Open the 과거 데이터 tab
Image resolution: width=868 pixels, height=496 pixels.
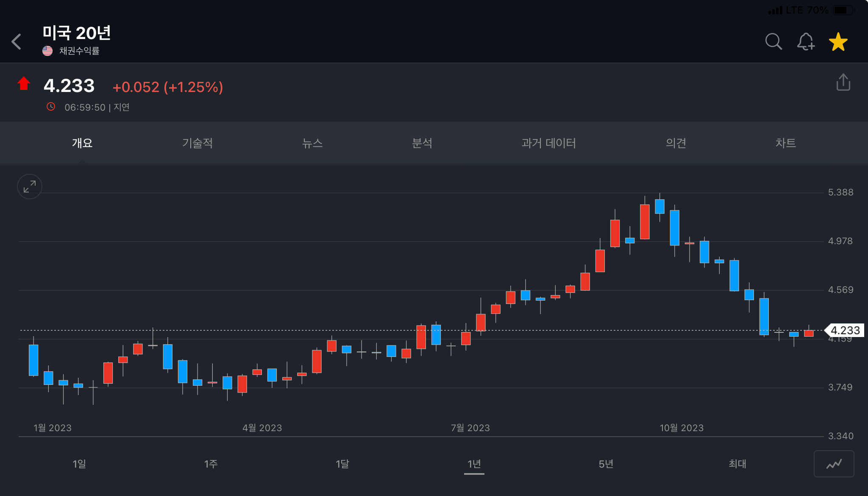coord(549,143)
